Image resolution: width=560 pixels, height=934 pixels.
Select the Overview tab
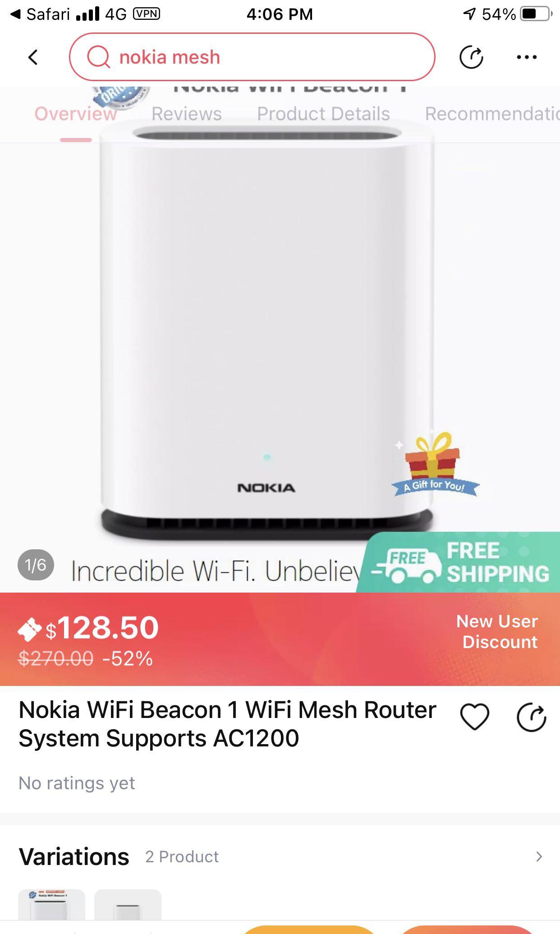[76, 114]
